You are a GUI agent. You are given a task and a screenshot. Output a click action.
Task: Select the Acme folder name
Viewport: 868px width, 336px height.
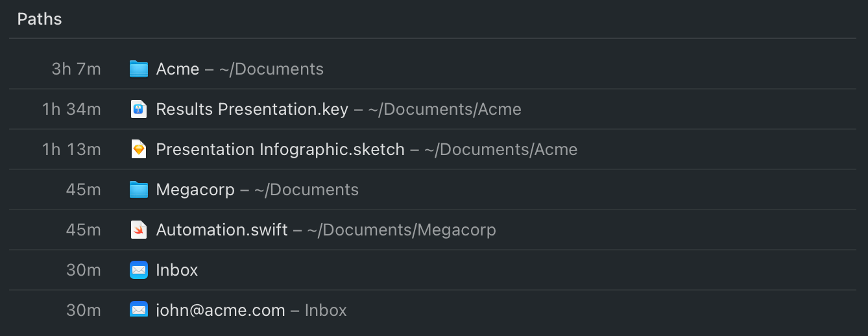tap(178, 69)
